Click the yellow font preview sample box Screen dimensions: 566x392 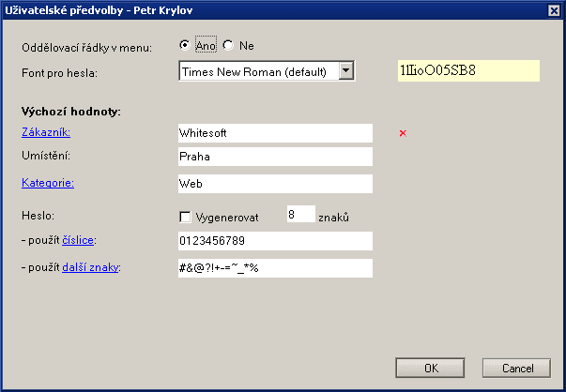(x=468, y=71)
